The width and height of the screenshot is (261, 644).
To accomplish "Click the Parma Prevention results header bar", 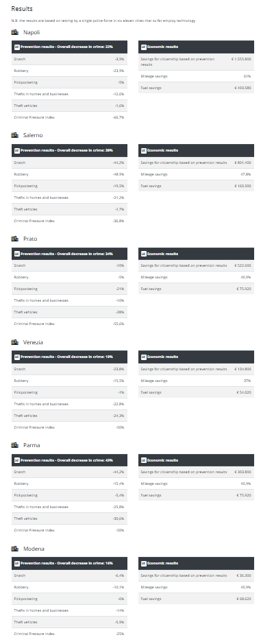I will 69,460.
